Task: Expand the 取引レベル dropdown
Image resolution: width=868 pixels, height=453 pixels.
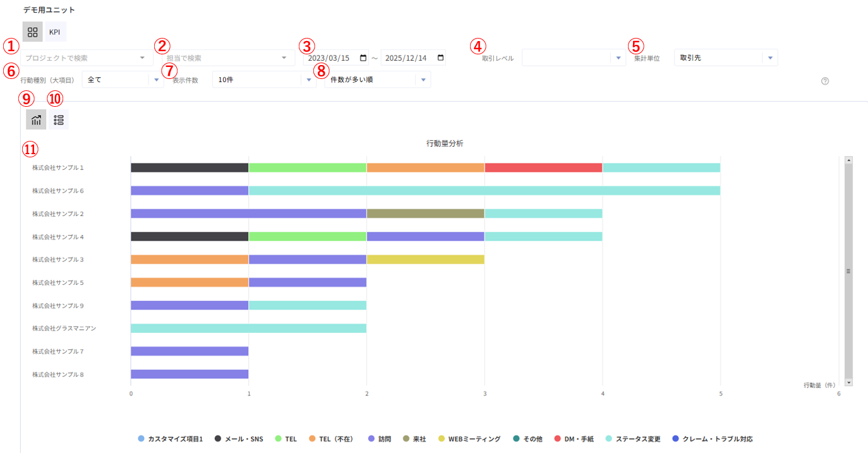Action: [x=573, y=58]
